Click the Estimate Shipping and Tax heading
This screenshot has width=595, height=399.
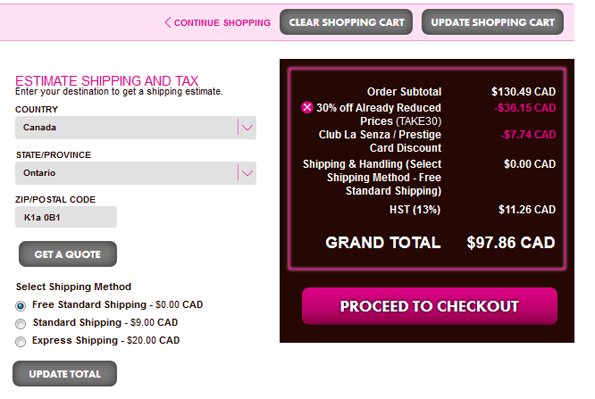click(x=107, y=80)
